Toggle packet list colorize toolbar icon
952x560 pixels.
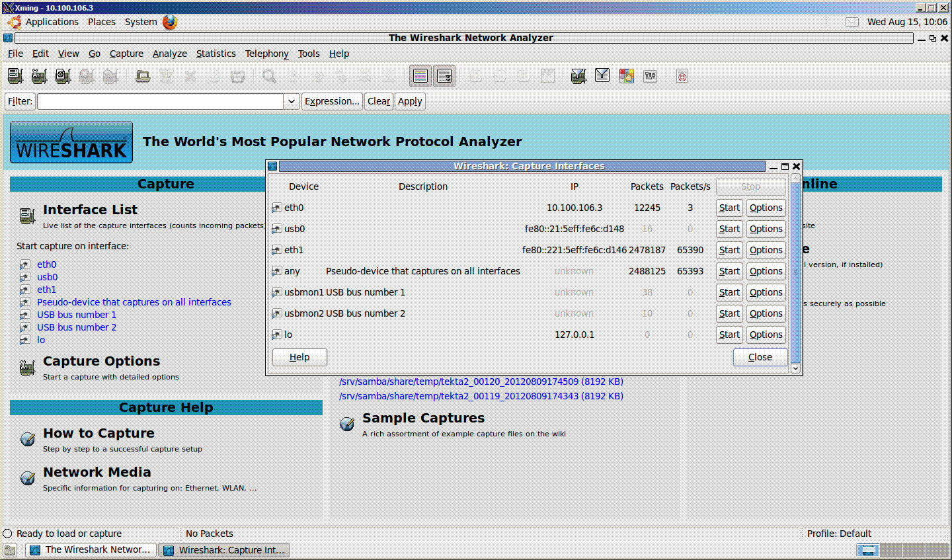420,76
